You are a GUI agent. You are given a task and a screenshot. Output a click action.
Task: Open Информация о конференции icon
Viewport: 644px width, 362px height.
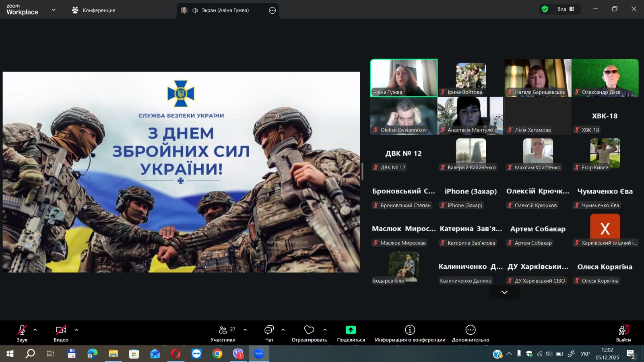pos(410,330)
